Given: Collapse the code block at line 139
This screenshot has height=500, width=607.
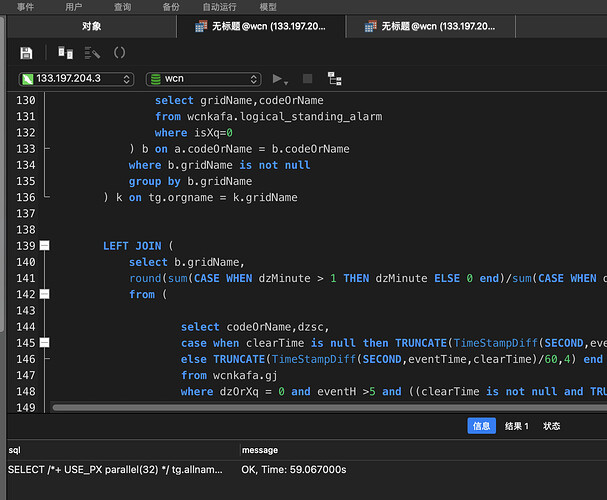Looking at the screenshot, I should click(x=45, y=246).
